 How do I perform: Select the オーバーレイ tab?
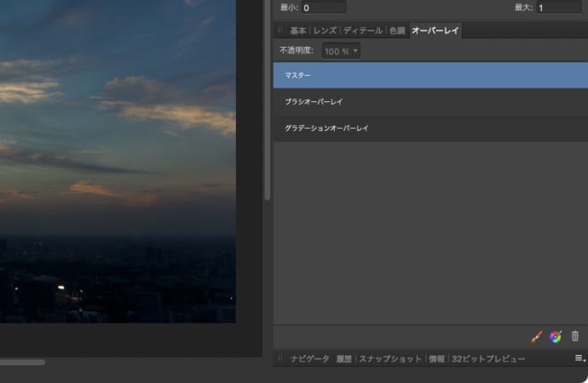(x=436, y=31)
